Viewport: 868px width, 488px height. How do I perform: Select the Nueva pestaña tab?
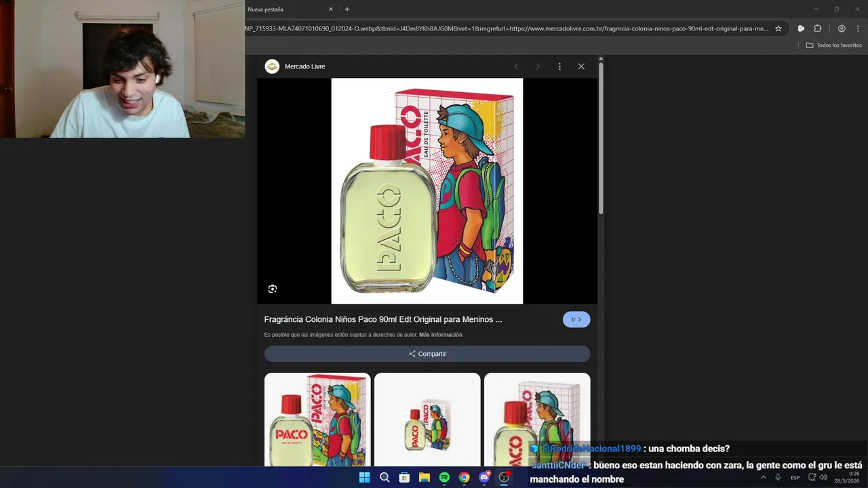coord(288,9)
